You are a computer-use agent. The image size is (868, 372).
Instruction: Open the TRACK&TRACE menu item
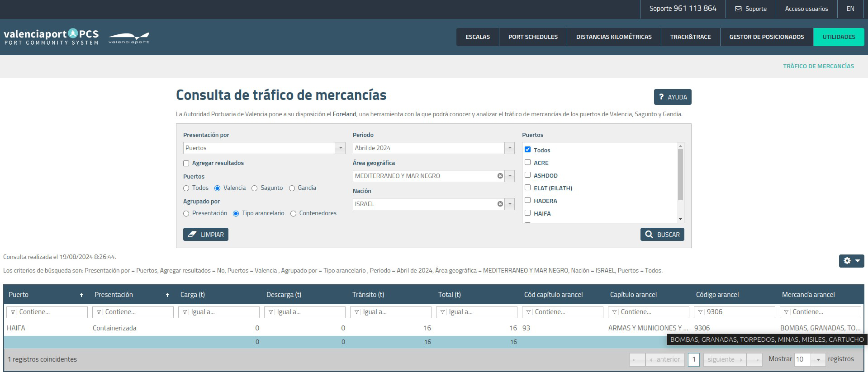[x=690, y=37]
